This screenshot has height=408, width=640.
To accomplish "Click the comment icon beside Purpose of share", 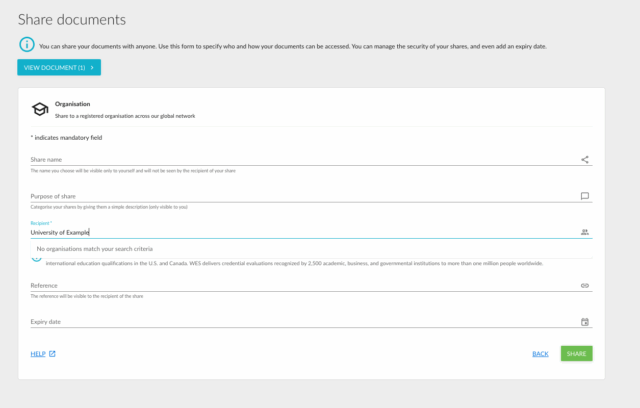I will click(x=585, y=196).
